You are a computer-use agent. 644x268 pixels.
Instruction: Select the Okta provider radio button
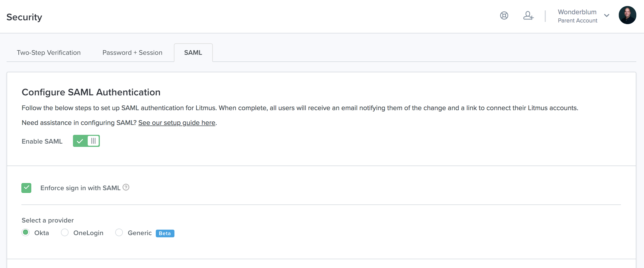pyautogui.click(x=26, y=233)
